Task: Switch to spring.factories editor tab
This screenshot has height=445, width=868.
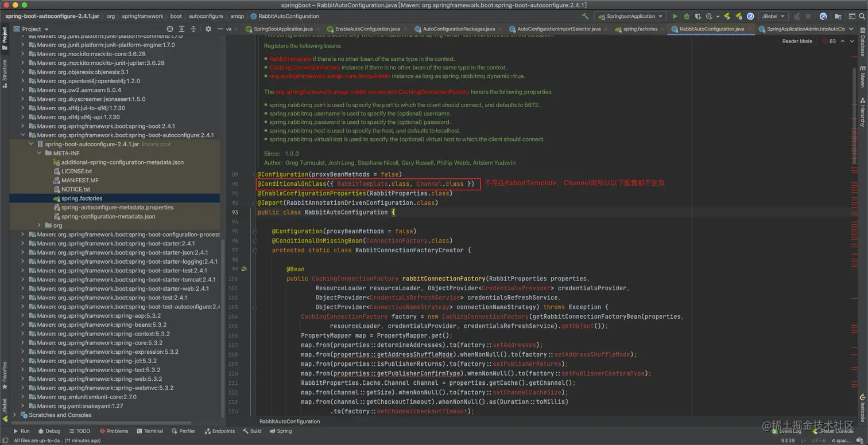Action: pos(640,29)
